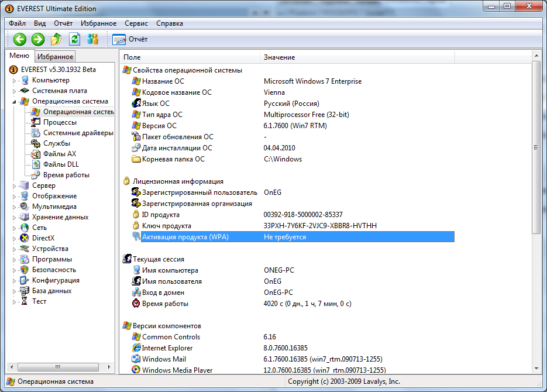Click scroll up arrow of main list
547x392 pixels.
tap(536, 56)
